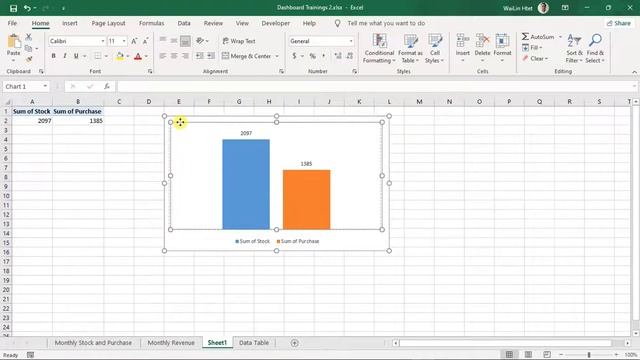Viewport: 640px width, 360px height.
Task: Click the Delete cells icon
Action: tap(482, 41)
